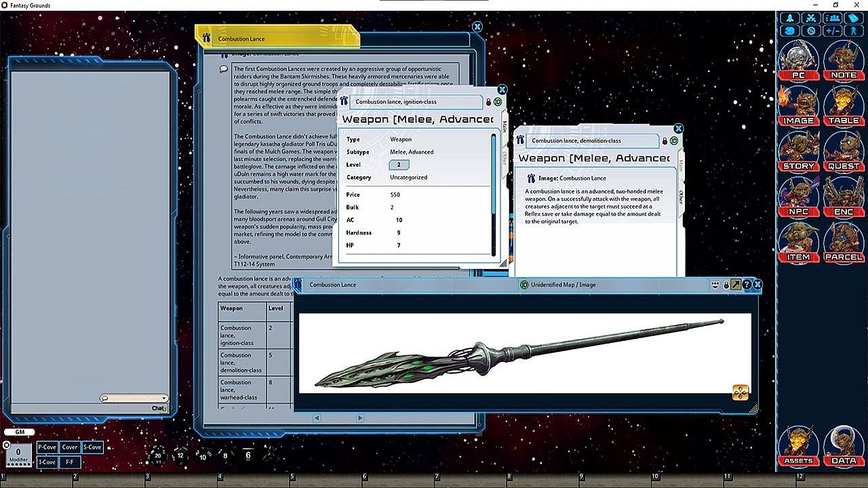Toggle ID state on demolition-class weapon
The image size is (868, 488).
(x=674, y=140)
